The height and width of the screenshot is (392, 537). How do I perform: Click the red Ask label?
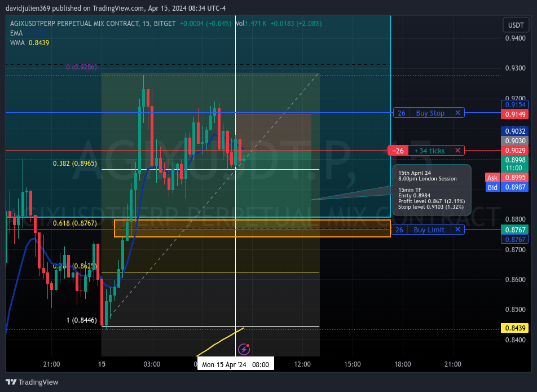point(492,178)
